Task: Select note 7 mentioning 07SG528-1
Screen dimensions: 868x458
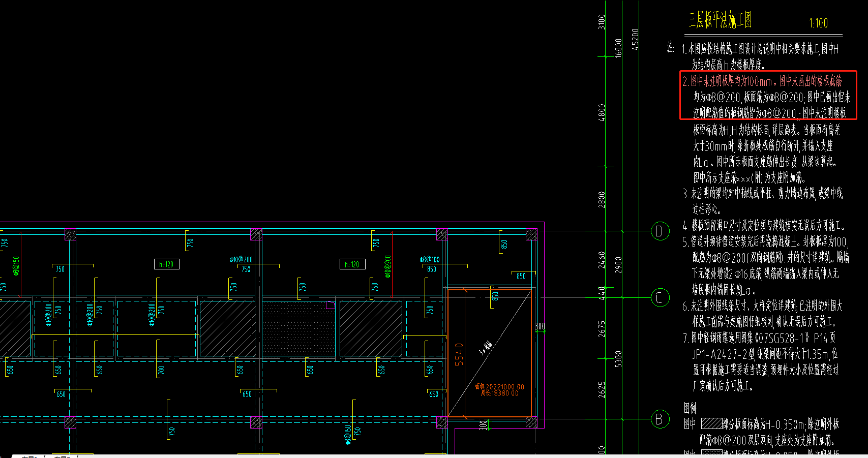Action: (x=761, y=361)
